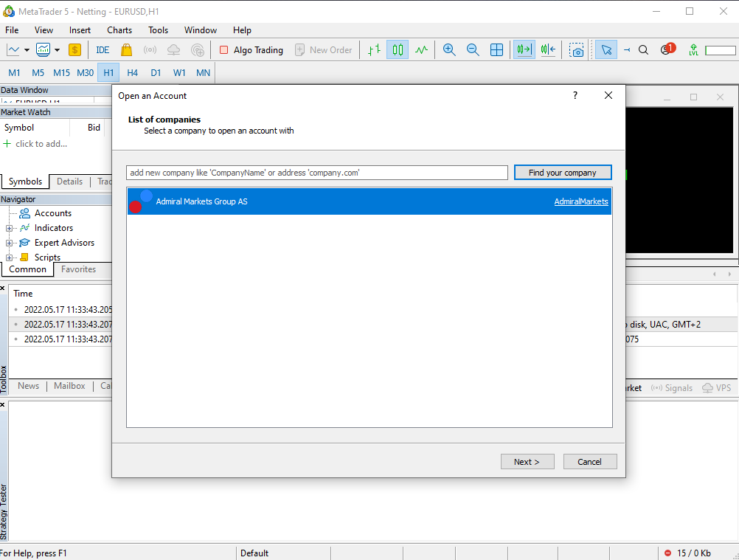
Task: Select the W1 timeframe
Action: pyautogui.click(x=179, y=72)
